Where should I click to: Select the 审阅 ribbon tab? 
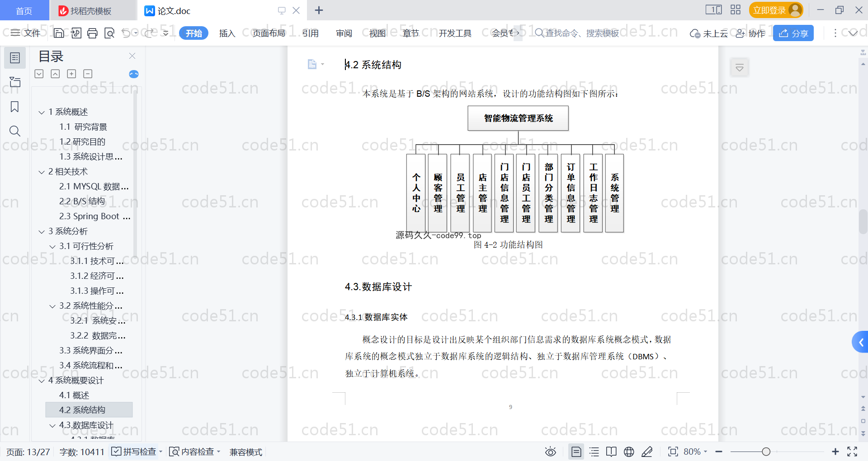344,33
